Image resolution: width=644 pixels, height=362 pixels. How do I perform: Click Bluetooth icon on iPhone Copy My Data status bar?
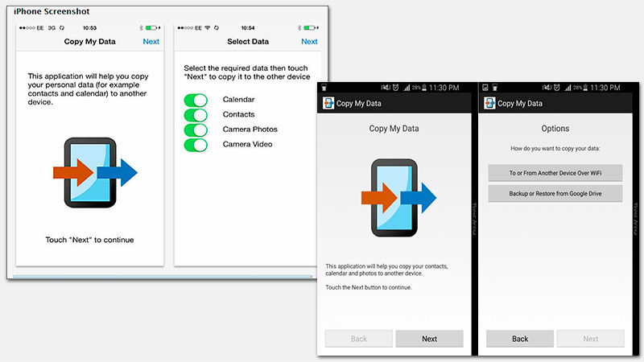coord(141,28)
